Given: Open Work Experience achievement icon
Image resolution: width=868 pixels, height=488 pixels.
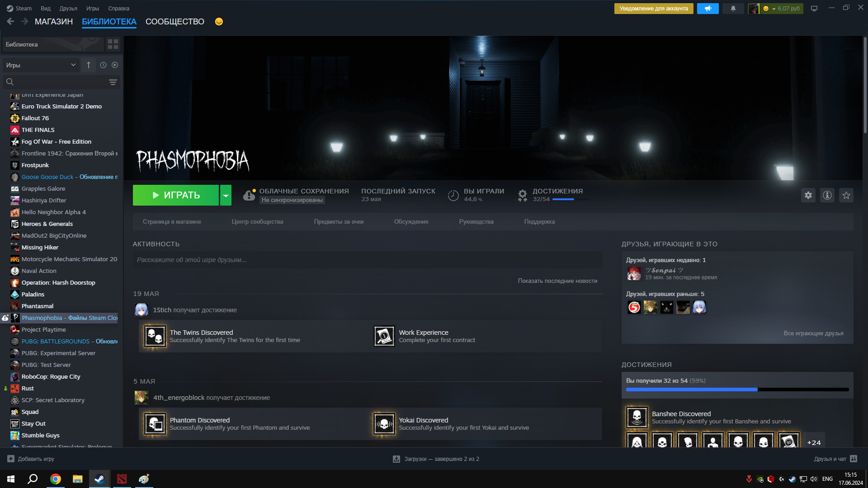Looking at the screenshot, I should coord(384,336).
